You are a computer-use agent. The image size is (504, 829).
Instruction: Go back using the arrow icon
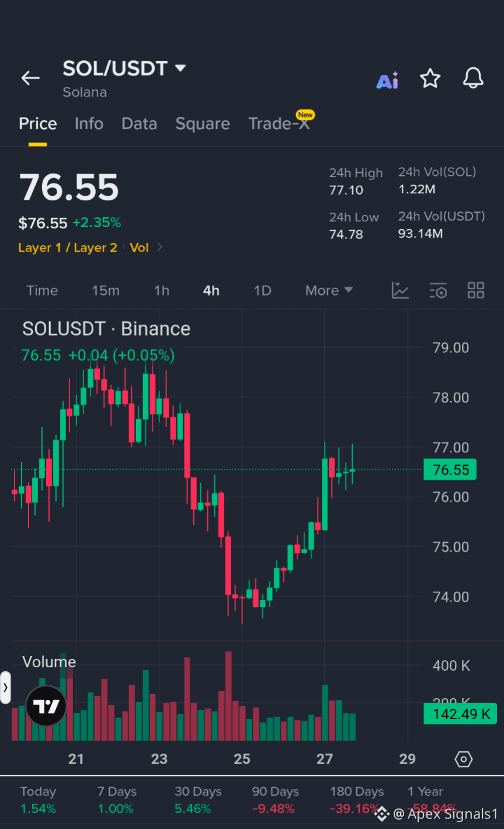click(x=30, y=78)
